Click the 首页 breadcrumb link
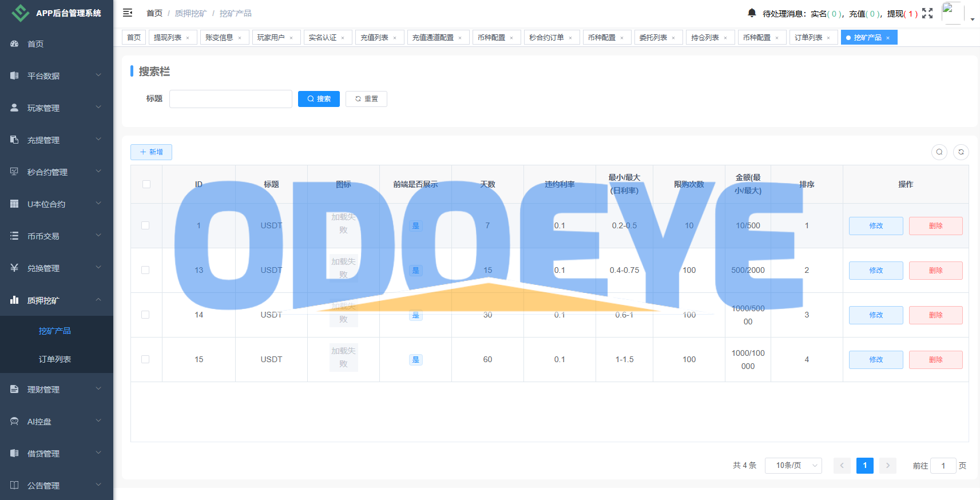980x500 pixels. point(154,13)
